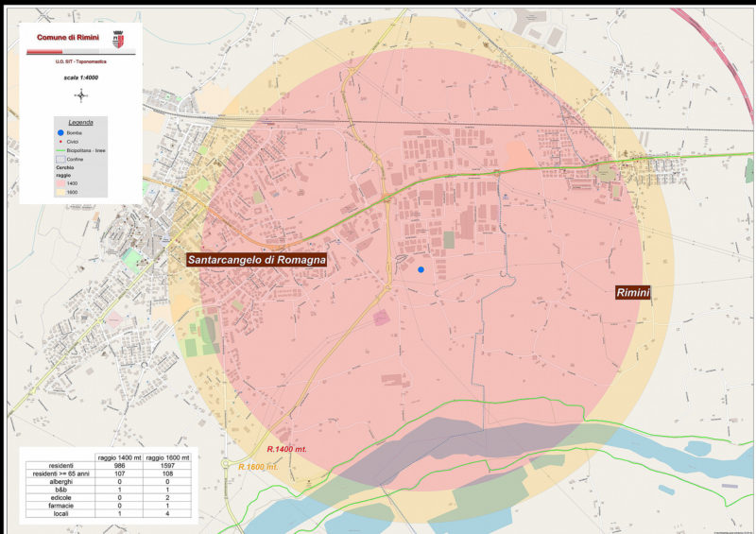Click the Rimini place label on the map

click(x=633, y=294)
